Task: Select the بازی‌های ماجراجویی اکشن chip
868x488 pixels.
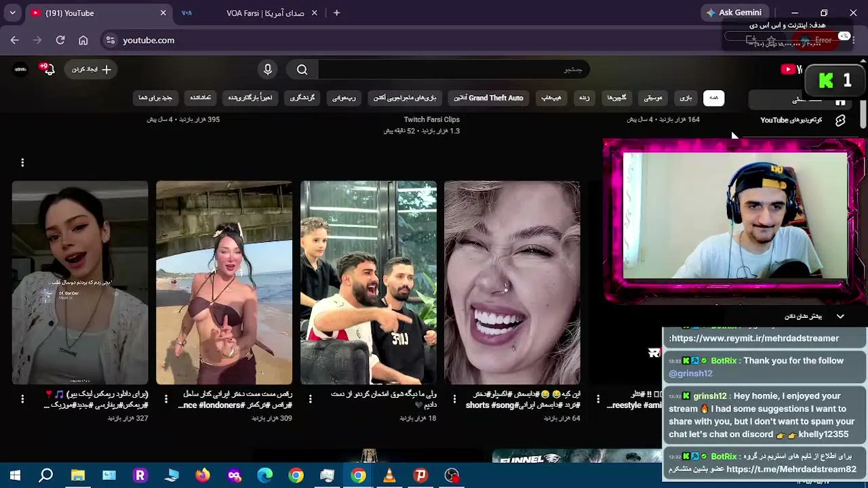Action: pos(405,98)
